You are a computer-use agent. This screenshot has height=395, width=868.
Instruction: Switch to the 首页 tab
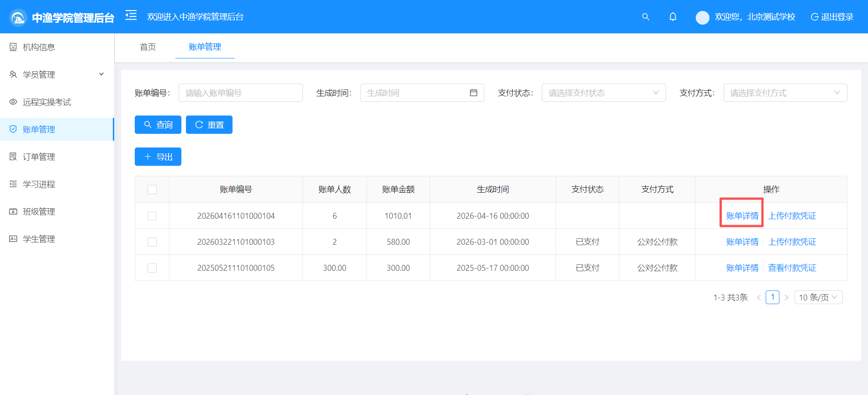tap(148, 47)
